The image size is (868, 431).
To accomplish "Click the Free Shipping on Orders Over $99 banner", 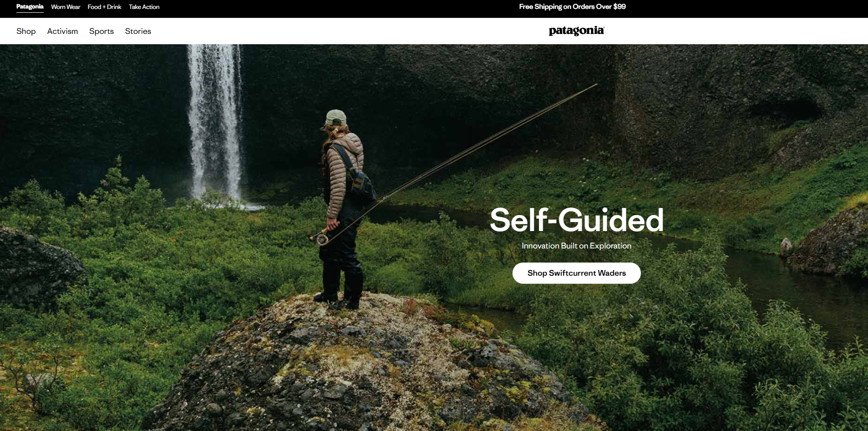I will click(572, 7).
